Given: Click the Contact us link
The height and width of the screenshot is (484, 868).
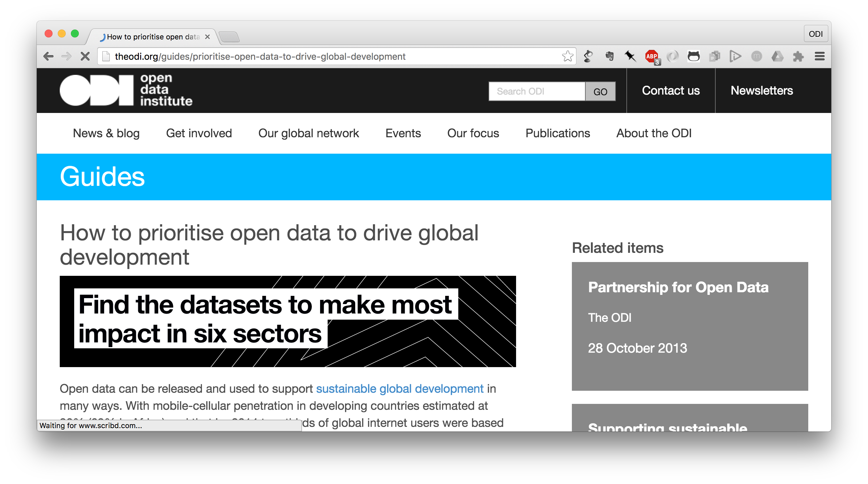Looking at the screenshot, I should (671, 91).
